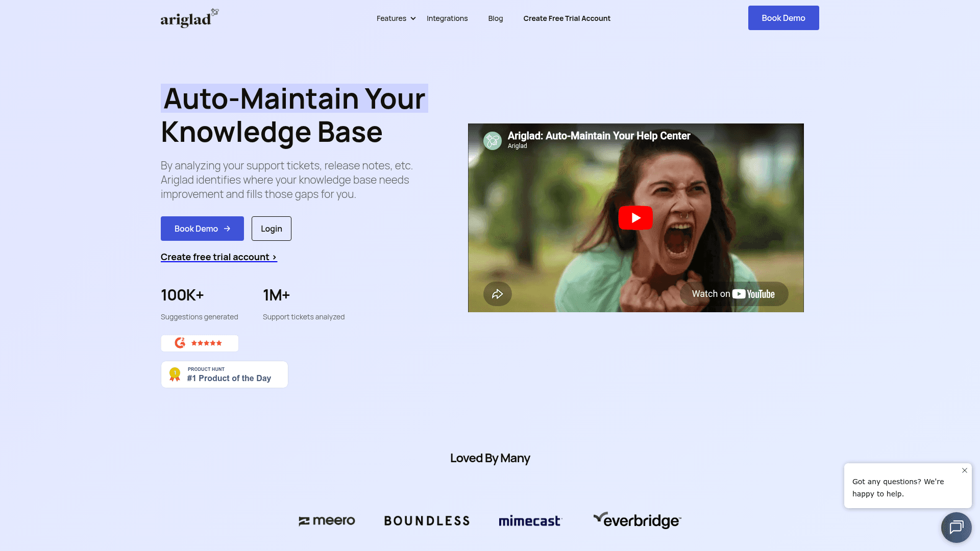Click the mimecast logo

[530, 521]
